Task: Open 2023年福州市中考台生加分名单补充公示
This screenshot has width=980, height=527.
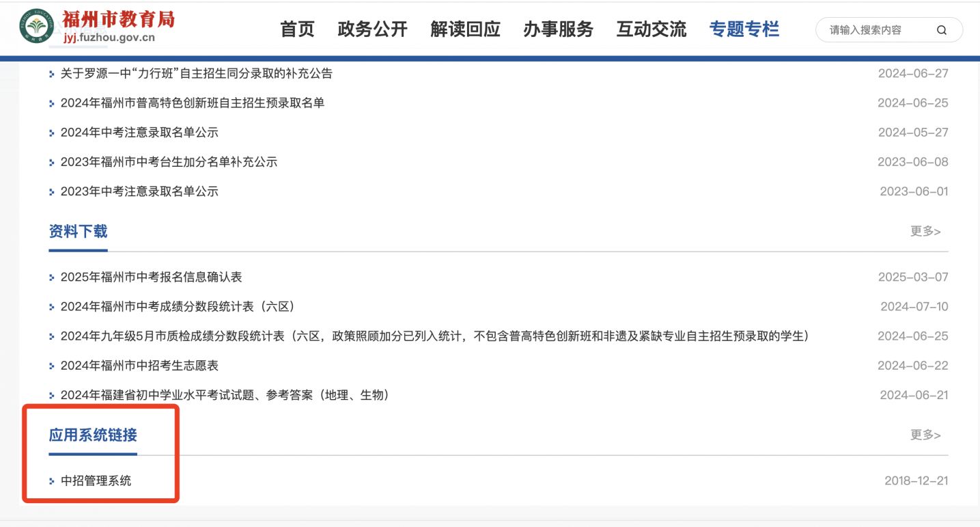Action: pos(169,162)
